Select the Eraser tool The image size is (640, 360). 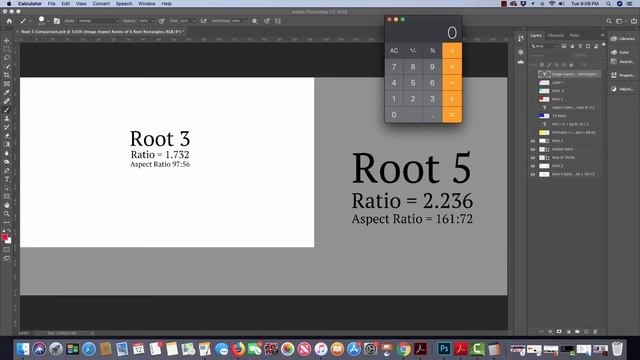coord(7,136)
